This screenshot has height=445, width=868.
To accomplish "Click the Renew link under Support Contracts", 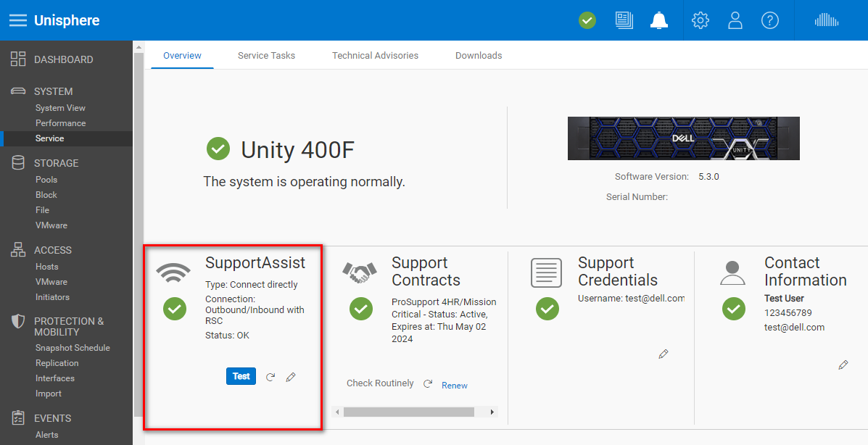I will pyautogui.click(x=455, y=385).
